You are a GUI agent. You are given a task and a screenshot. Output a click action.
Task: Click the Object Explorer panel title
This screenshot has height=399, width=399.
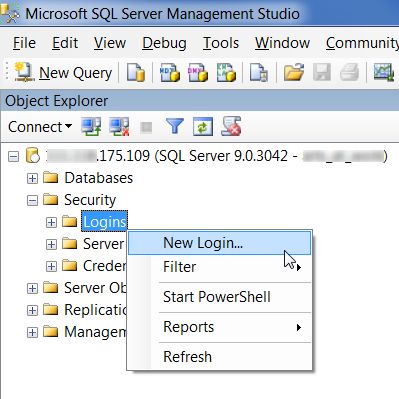pyautogui.click(x=57, y=101)
